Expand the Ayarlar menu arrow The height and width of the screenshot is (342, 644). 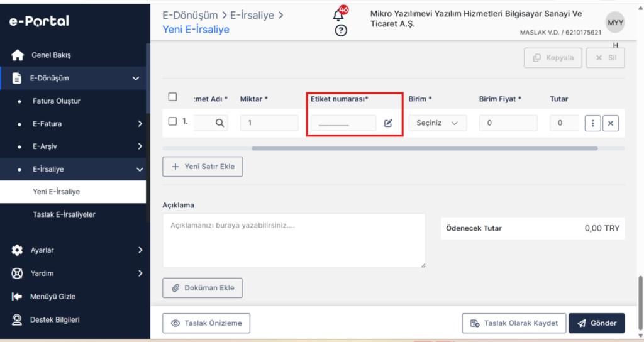[x=140, y=250]
